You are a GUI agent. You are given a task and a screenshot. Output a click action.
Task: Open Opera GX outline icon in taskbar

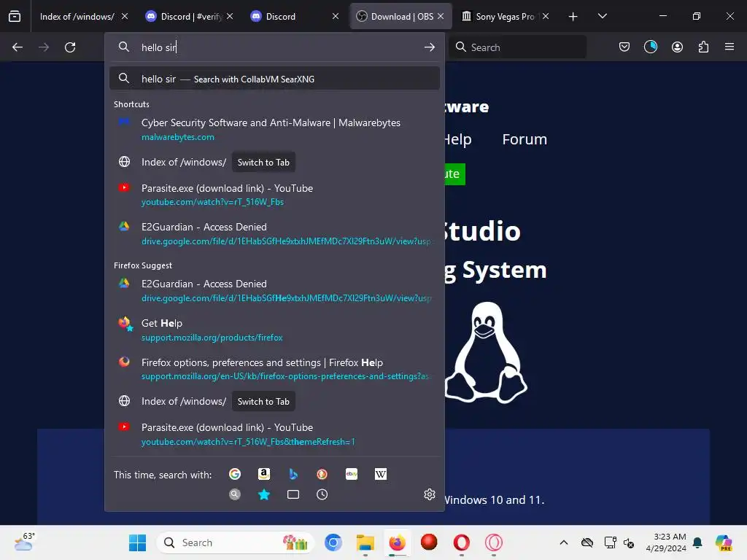[x=494, y=542]
